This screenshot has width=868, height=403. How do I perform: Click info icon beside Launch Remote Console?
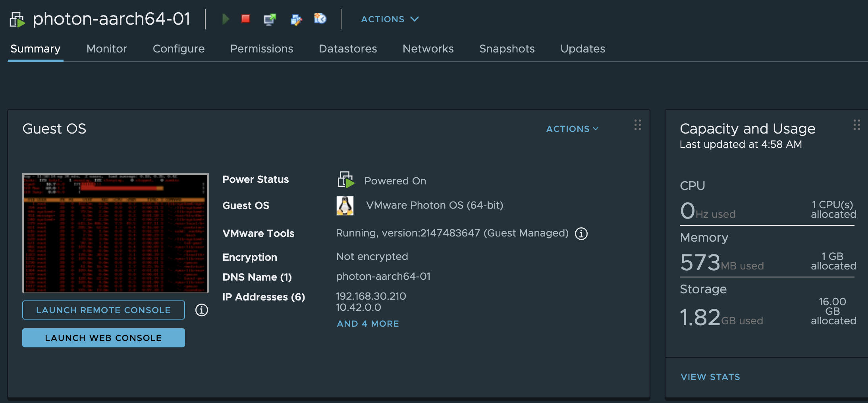coord(201,310)
